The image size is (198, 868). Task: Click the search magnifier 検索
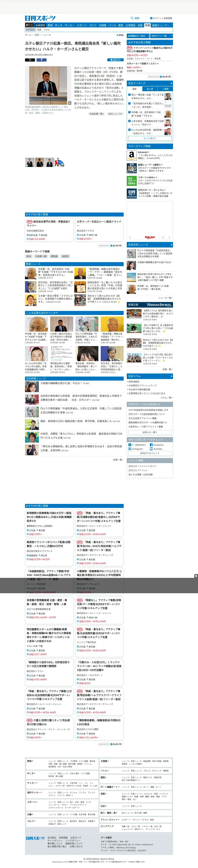(x=135, y=18)
